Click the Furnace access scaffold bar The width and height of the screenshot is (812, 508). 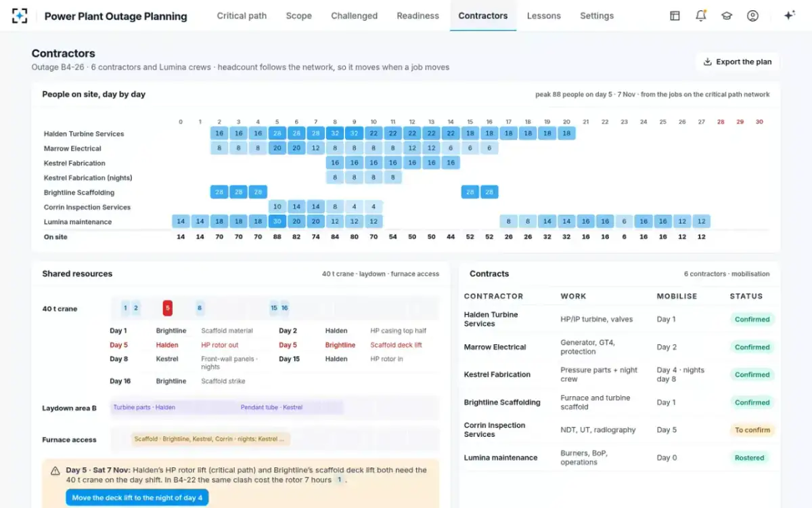[210, 439]
